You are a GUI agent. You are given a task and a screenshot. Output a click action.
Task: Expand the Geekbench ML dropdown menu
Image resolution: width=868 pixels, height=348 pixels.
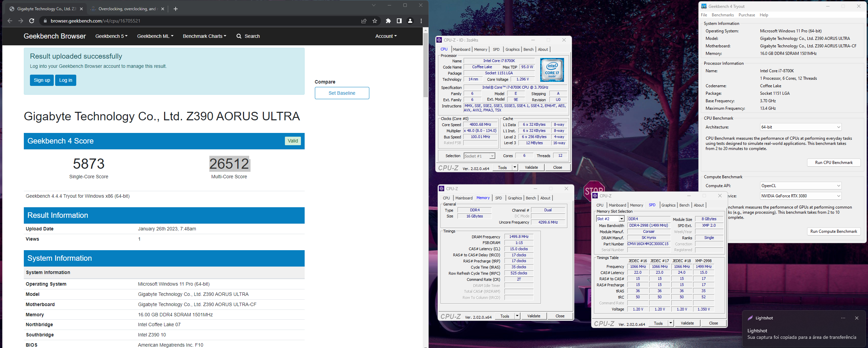click(155, 36)
